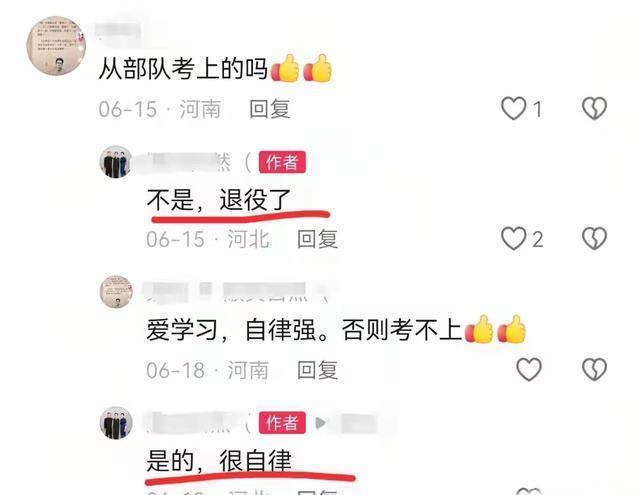This screenshot has height=495, width=640.
Task: Reply to the 06-15 河北 author comment
Action: coord(318,239)
